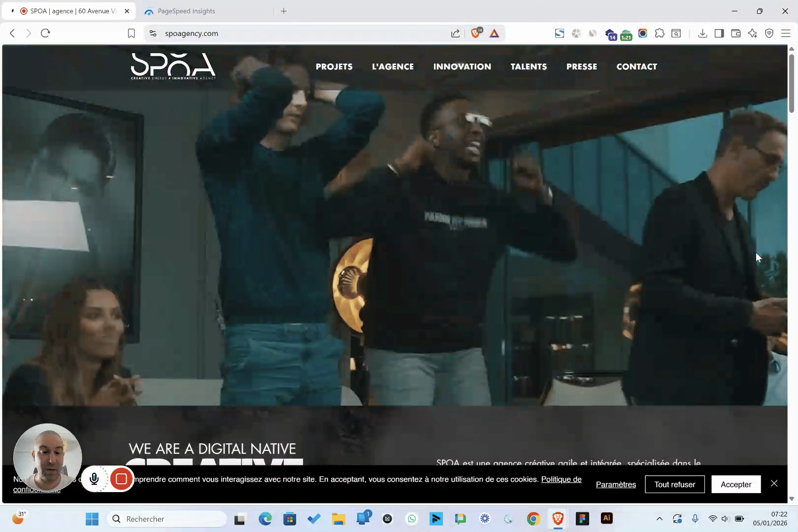Open the Brave Rewards triangle icon
This screenshot has width=798, height=532.
(494, 33)
